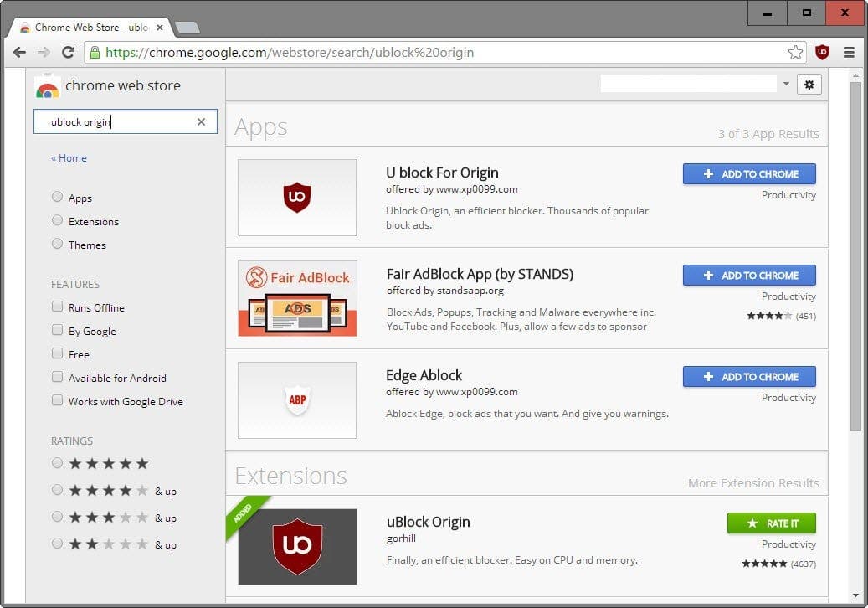Navigate back with the back arrow
This screenshot has width=868, height=608.
[20, 52]
